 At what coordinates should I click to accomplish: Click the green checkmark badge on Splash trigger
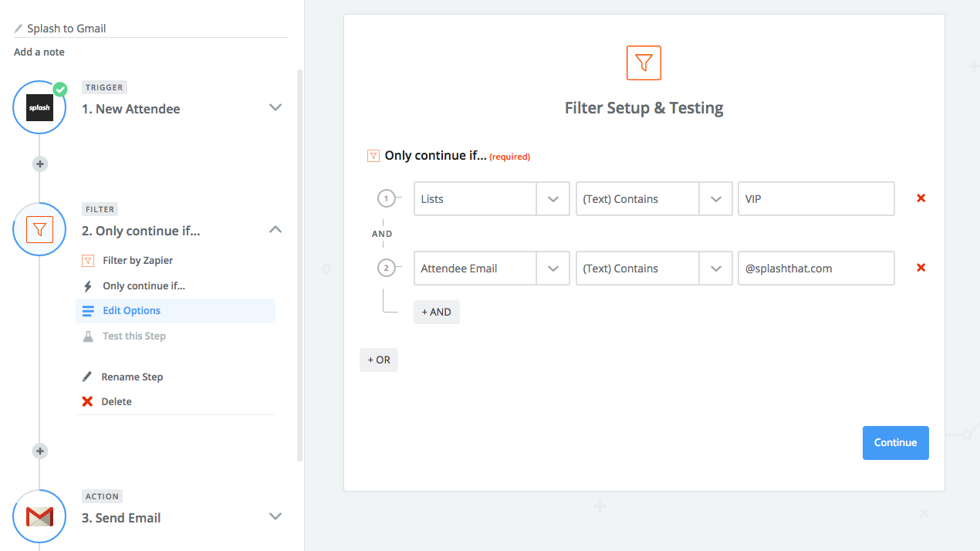[x=59, y=89]
